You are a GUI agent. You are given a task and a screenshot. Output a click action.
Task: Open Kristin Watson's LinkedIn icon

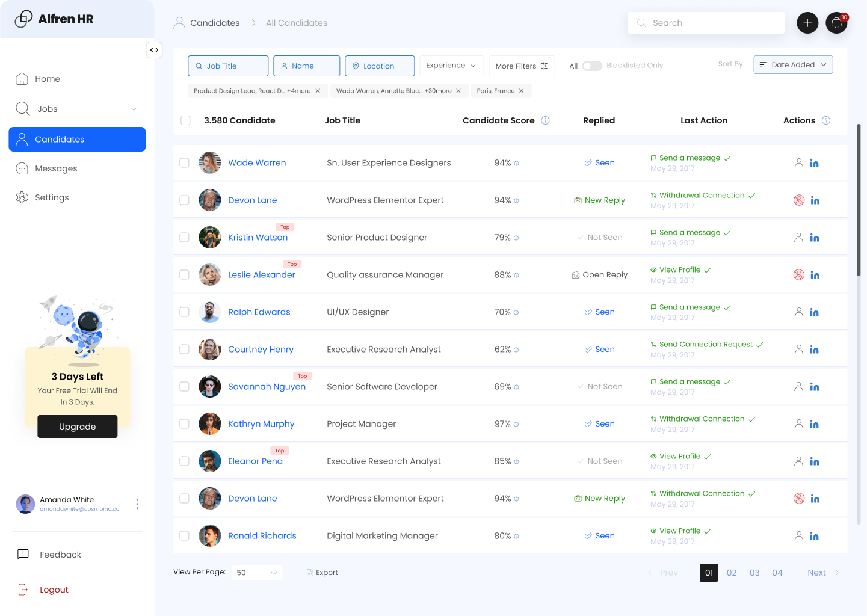[x=814, y=238]
